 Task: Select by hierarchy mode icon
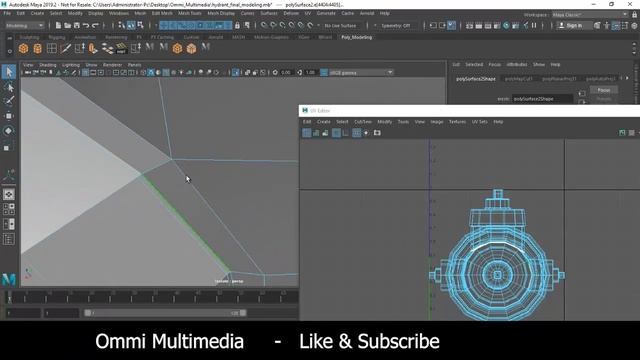point(121,25)
